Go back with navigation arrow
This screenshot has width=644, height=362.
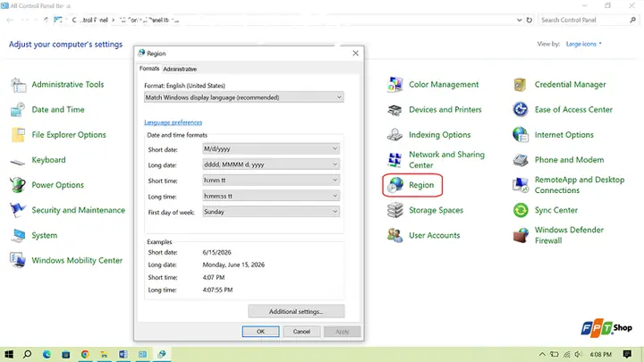tap(10, 20)
